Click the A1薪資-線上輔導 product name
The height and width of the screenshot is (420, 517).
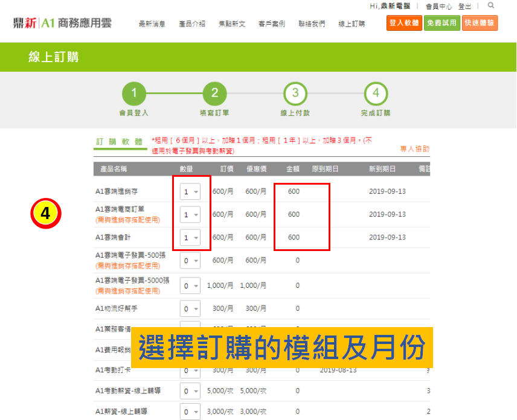click(x=121, y=412)
